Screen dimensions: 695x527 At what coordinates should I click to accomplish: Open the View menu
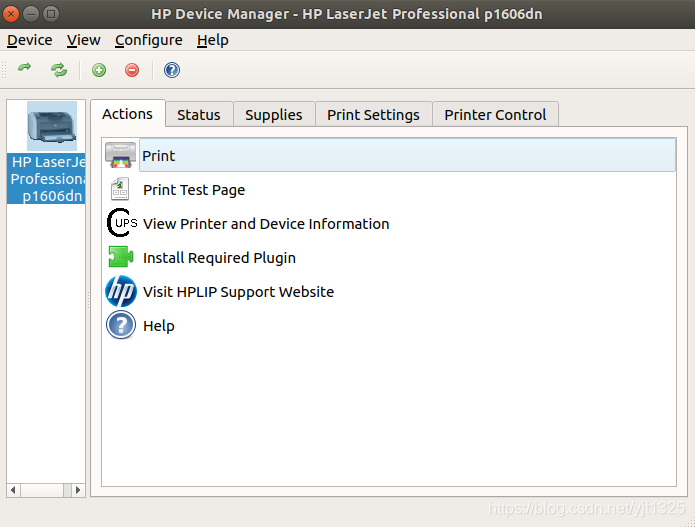83,40
